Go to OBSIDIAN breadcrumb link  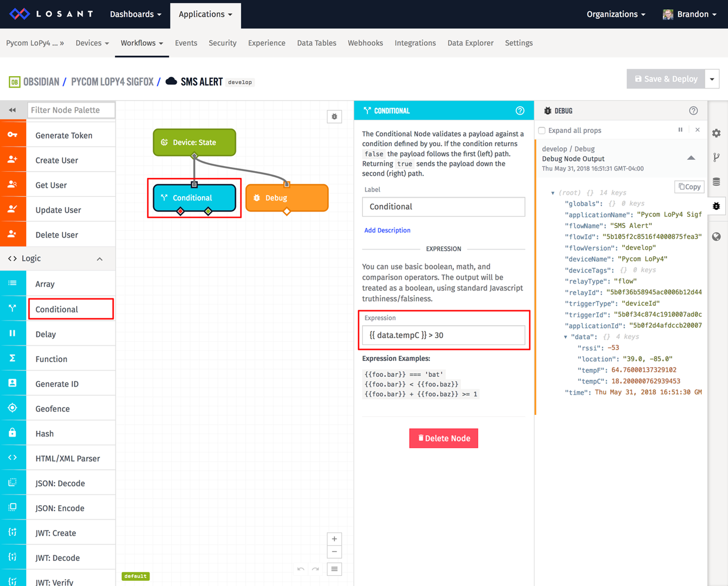(x=41, y=82)
